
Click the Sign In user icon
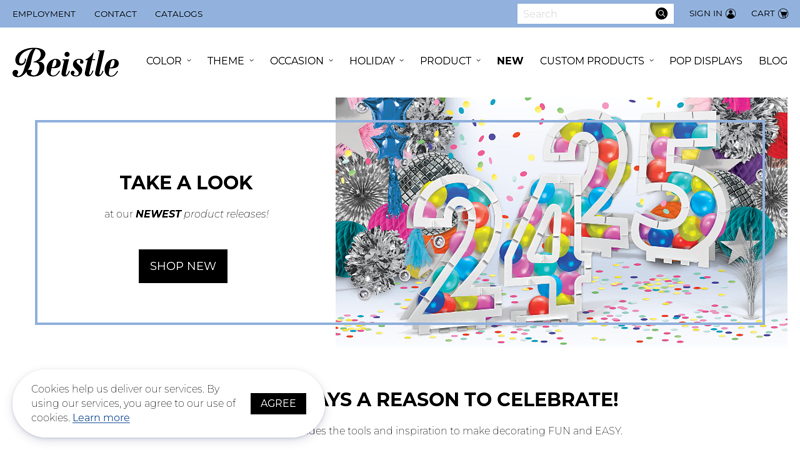click(x=731, y=14)
